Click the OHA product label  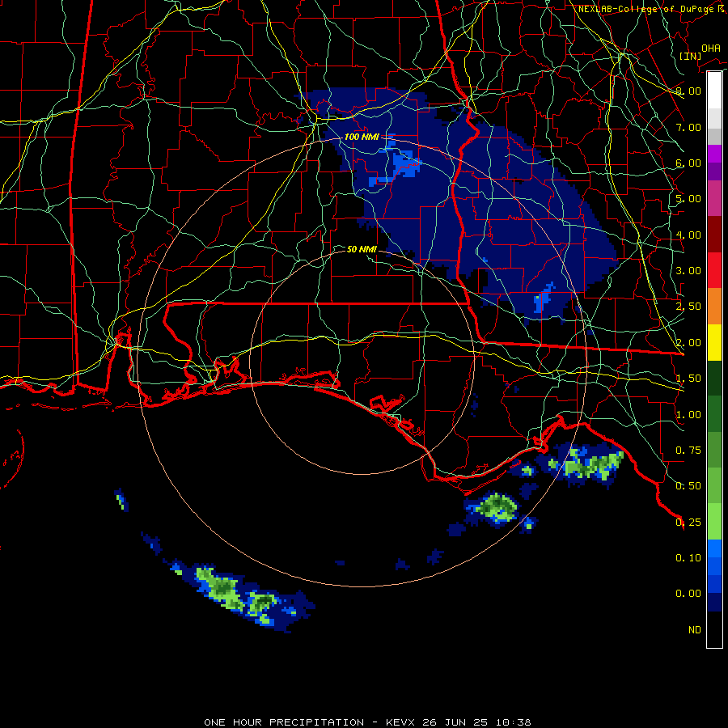coord(710,48)
